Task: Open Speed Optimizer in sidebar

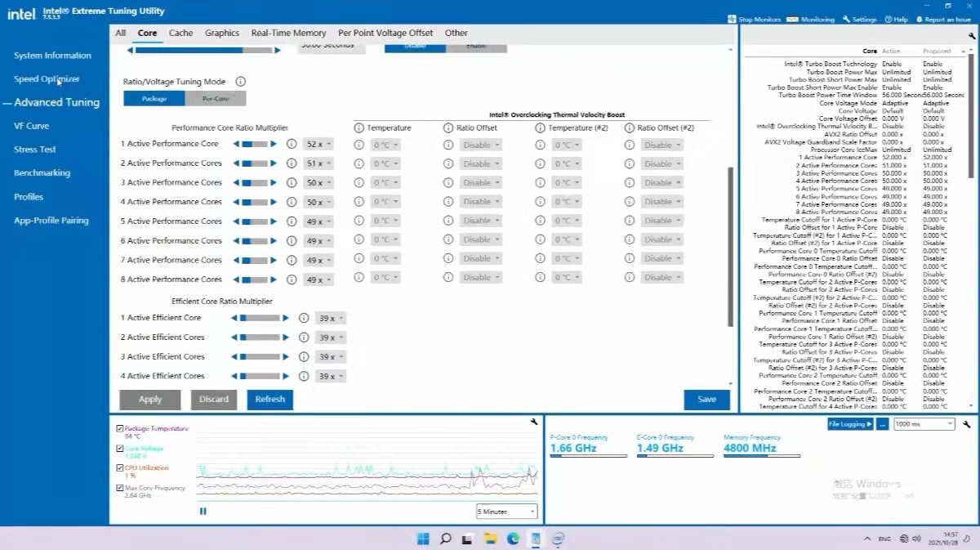Action: (x=47, y=79)
